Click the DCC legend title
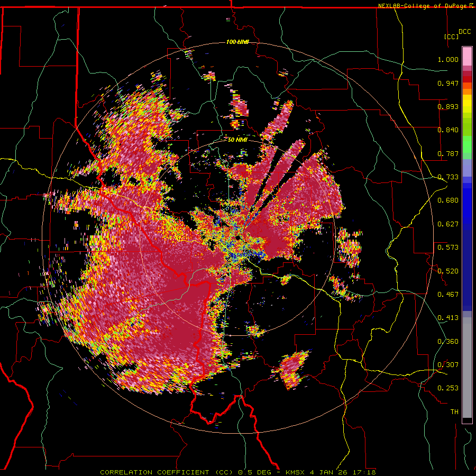 [464, 32]
